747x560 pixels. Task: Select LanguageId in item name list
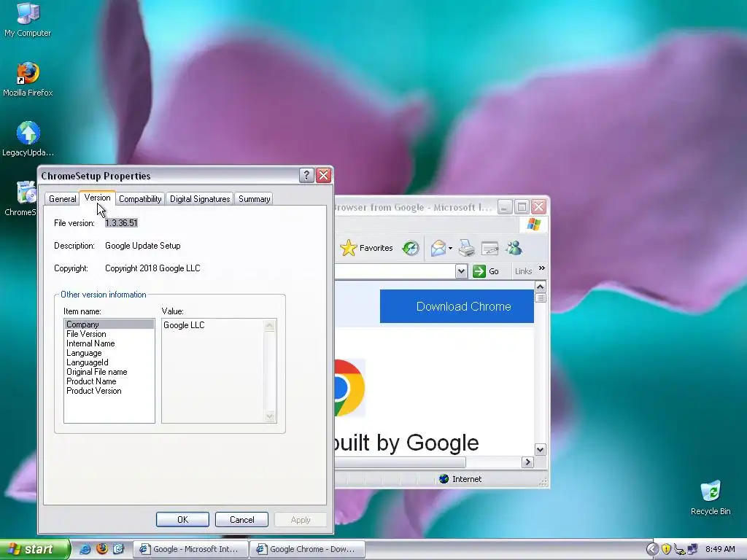click(109, 362)
